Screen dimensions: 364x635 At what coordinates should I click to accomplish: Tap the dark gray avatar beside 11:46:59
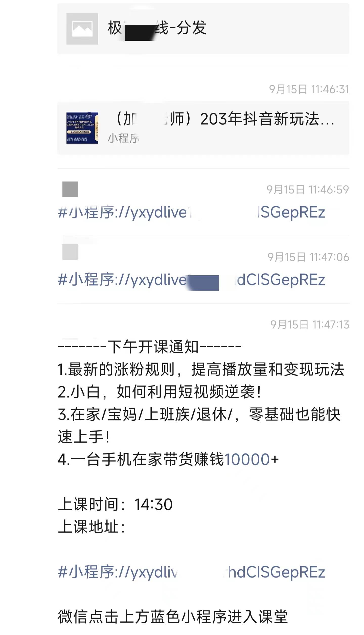point(70,189)
